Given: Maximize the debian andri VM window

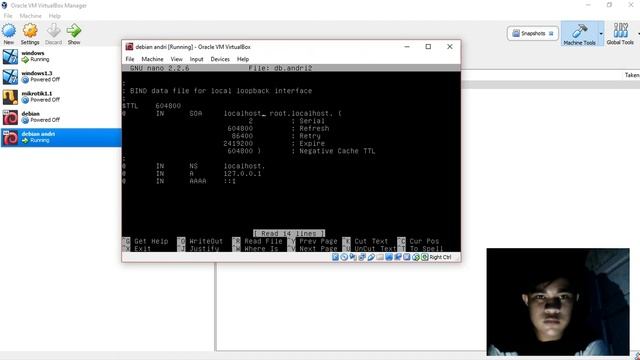Looking at the screenshot, I should 428,47.
